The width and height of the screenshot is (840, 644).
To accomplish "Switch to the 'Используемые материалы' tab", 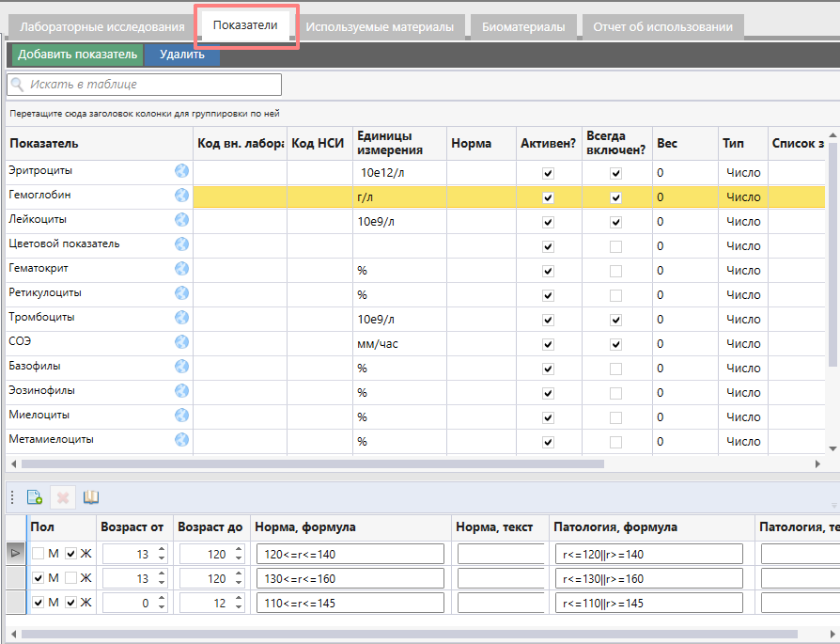I will click(380, 27).
